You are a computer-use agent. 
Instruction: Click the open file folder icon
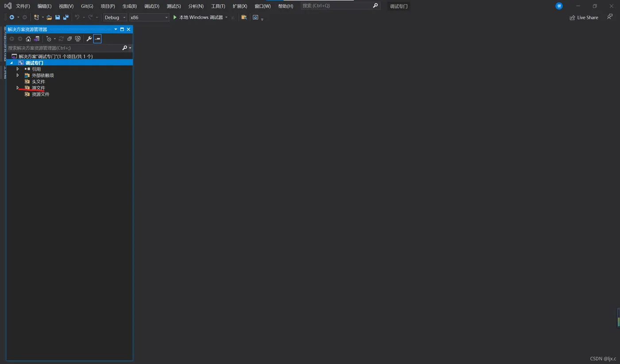point(49,17)
